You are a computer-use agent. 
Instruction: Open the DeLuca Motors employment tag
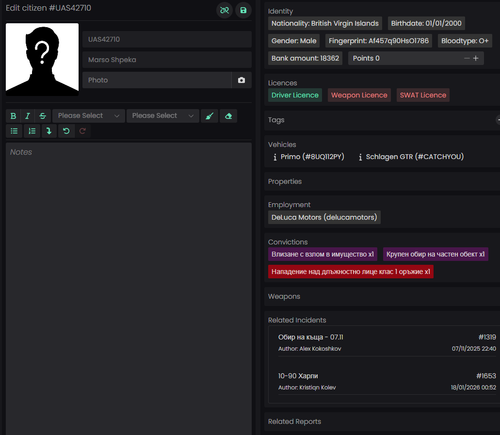(x=324, y=217)
